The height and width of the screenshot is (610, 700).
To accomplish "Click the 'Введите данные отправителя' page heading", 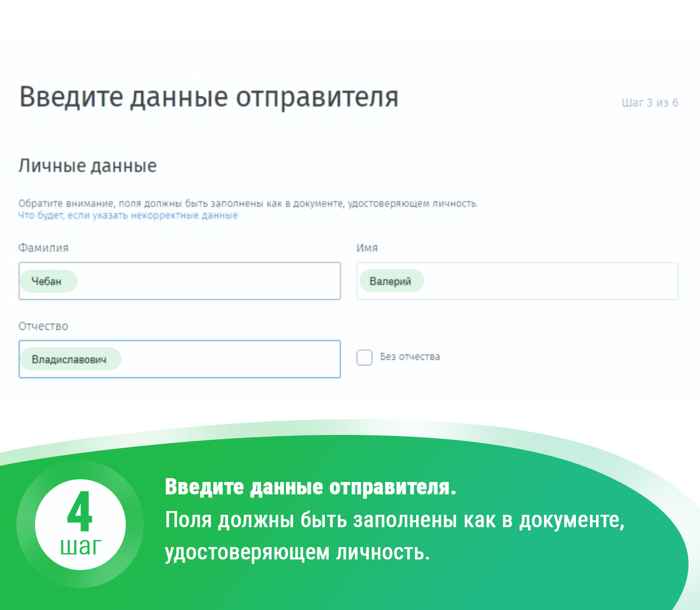I will 209,97.
